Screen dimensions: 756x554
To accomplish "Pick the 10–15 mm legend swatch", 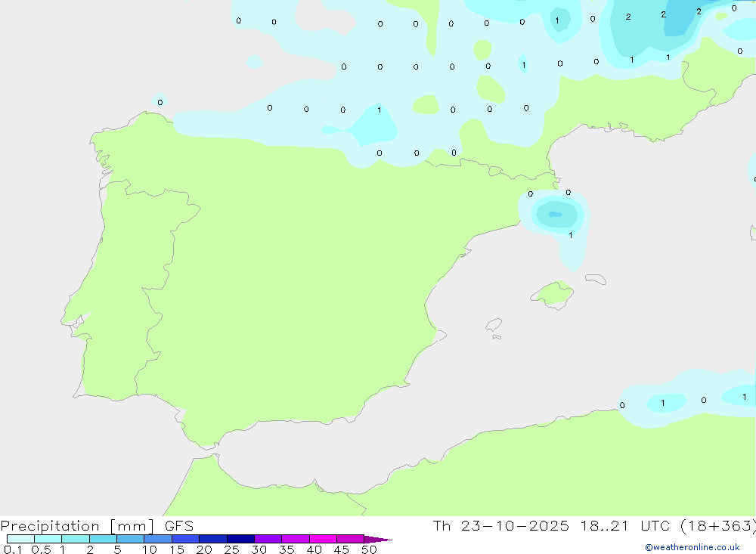I will click(x=158, y=539).
